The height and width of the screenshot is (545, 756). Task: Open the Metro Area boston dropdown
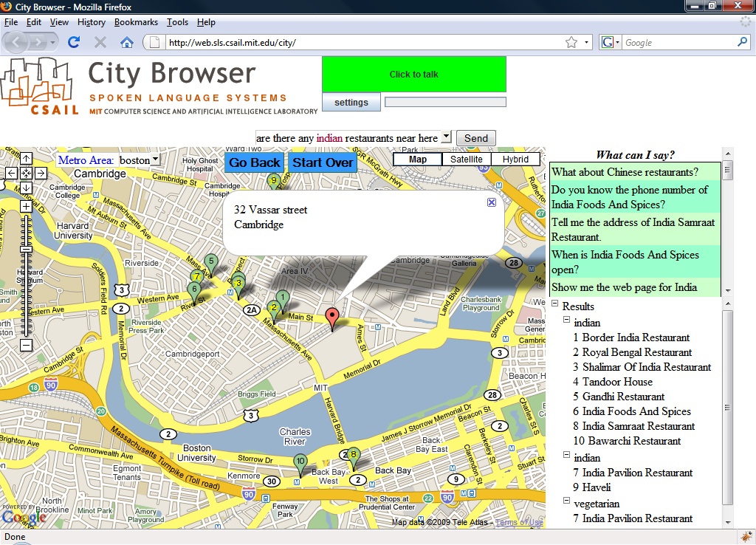click(x=139, y=160)
